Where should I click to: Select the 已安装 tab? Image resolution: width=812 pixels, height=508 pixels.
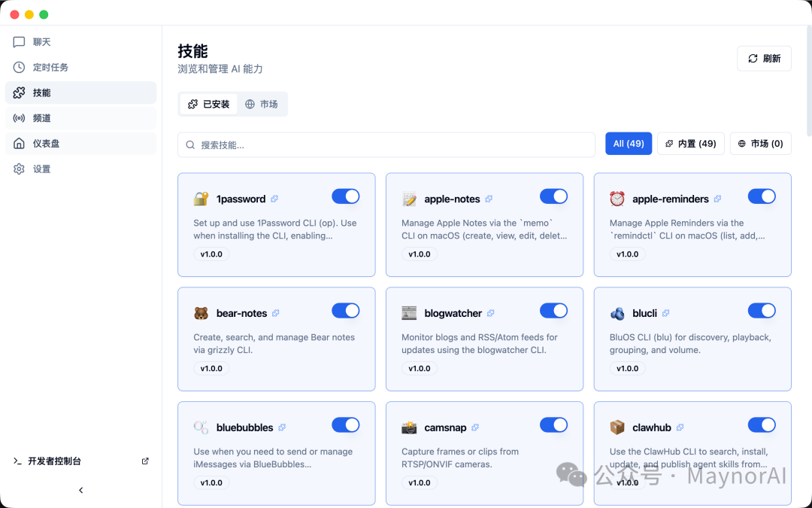(x=208, y=104)
